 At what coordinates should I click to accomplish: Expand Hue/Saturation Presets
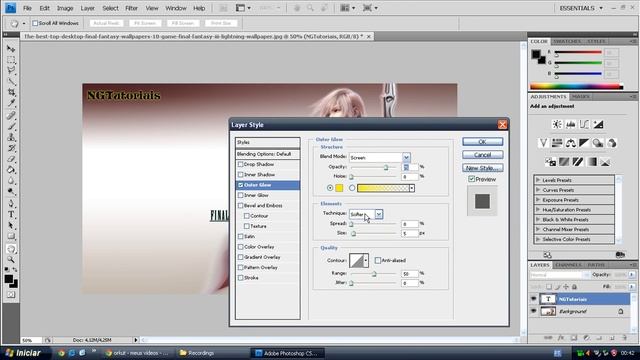pos(538,209)
